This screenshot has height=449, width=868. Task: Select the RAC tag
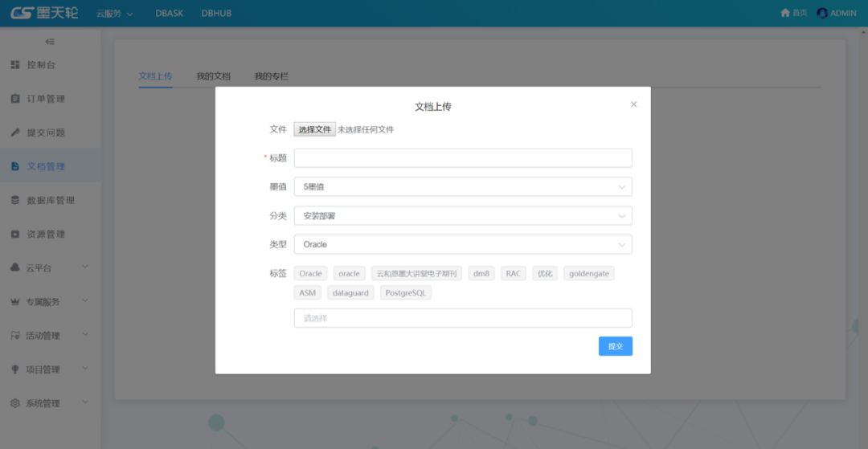tap(513, 273)
